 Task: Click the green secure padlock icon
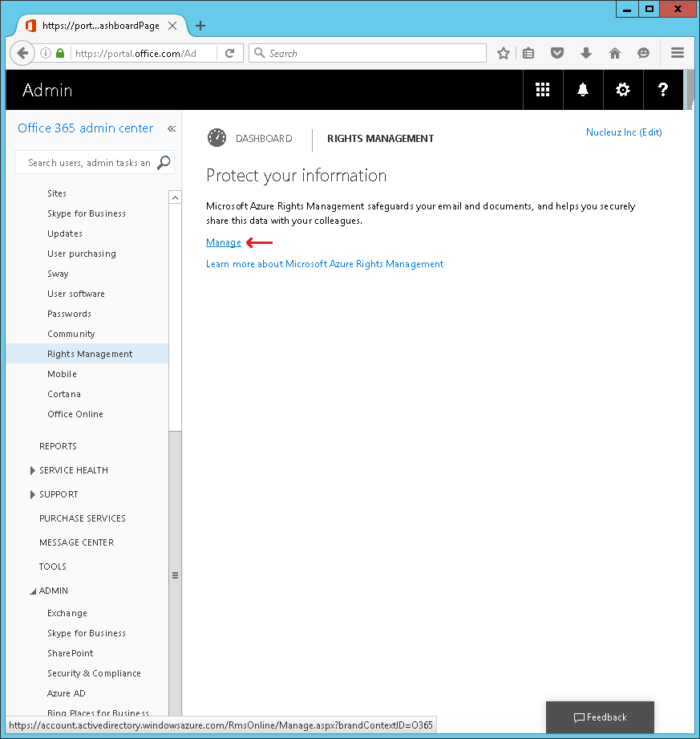click(60, 53)
